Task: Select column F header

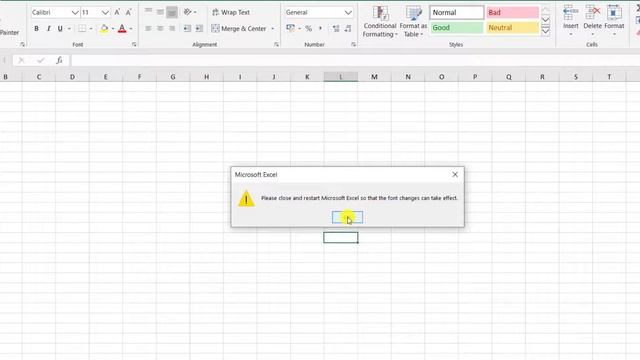Action: point(139,77)
